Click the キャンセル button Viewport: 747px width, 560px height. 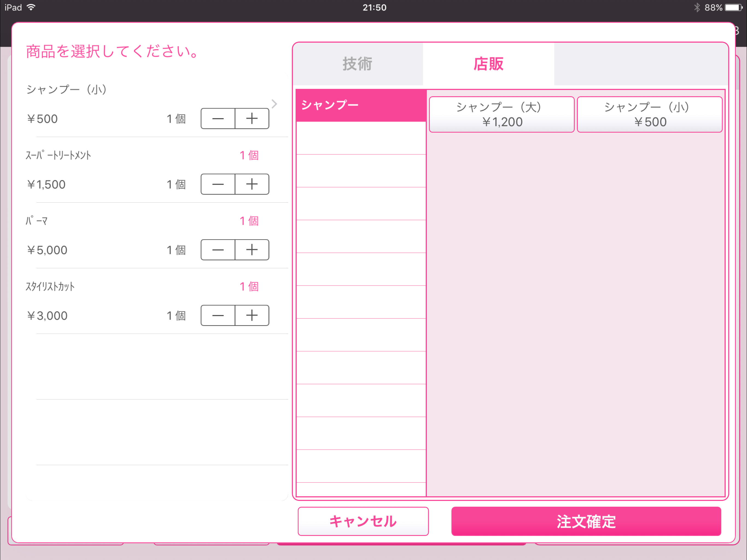point(363,521)
